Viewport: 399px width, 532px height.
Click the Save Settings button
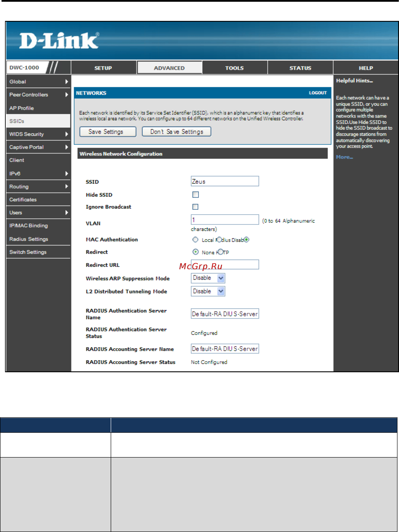click(x=108, y=132)
